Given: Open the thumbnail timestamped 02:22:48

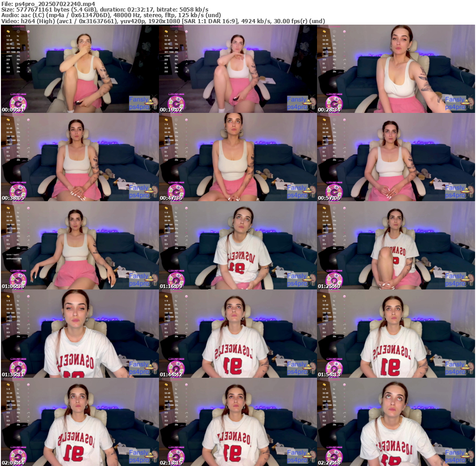Looking at the screenshot, I should [396, 422].
